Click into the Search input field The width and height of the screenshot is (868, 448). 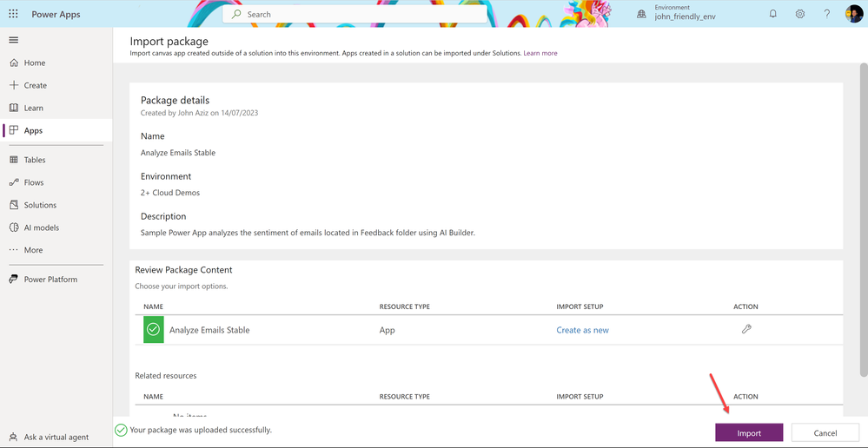tap(354, 15)
